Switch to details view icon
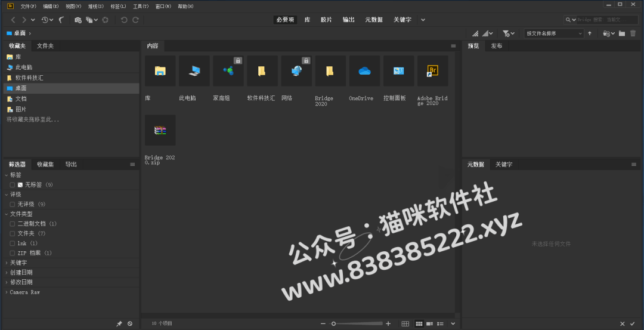The image size is (644, 330). click(429, 323)
